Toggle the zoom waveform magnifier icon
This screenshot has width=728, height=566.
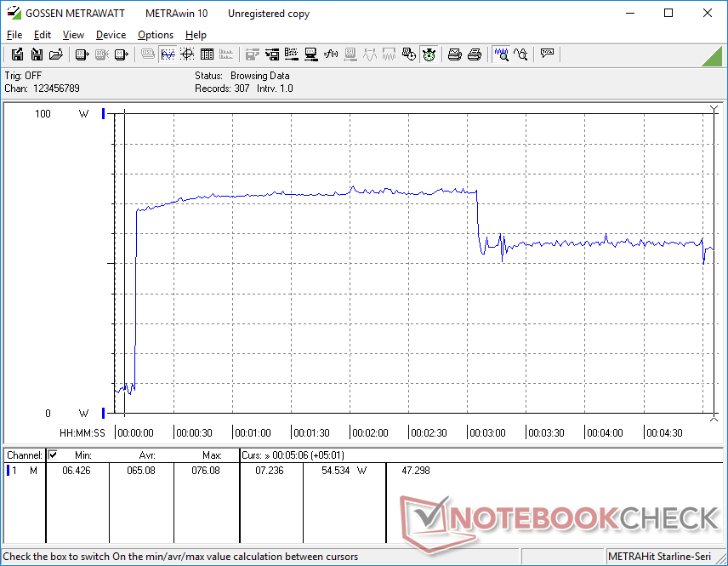[x=502, y=54]
